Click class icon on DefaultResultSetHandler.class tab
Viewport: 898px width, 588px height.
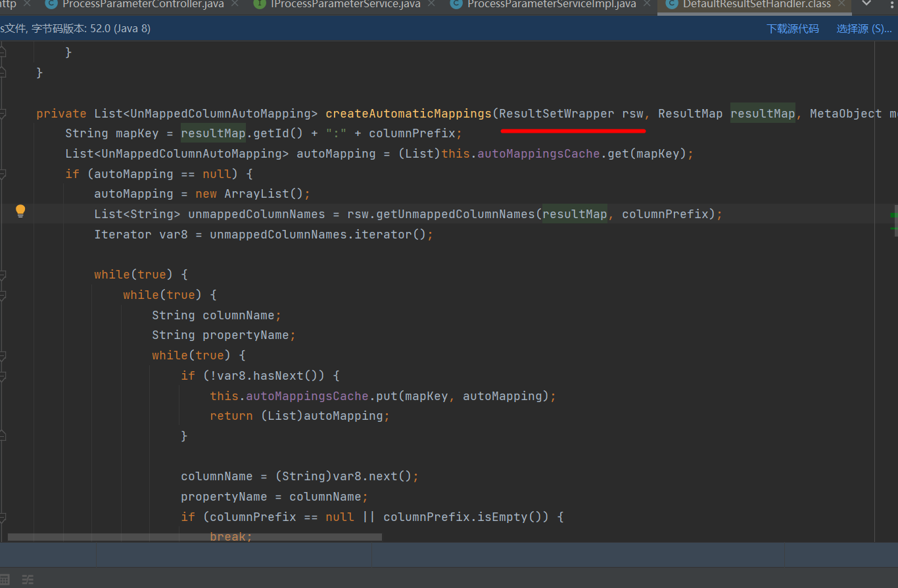(672, 4)
